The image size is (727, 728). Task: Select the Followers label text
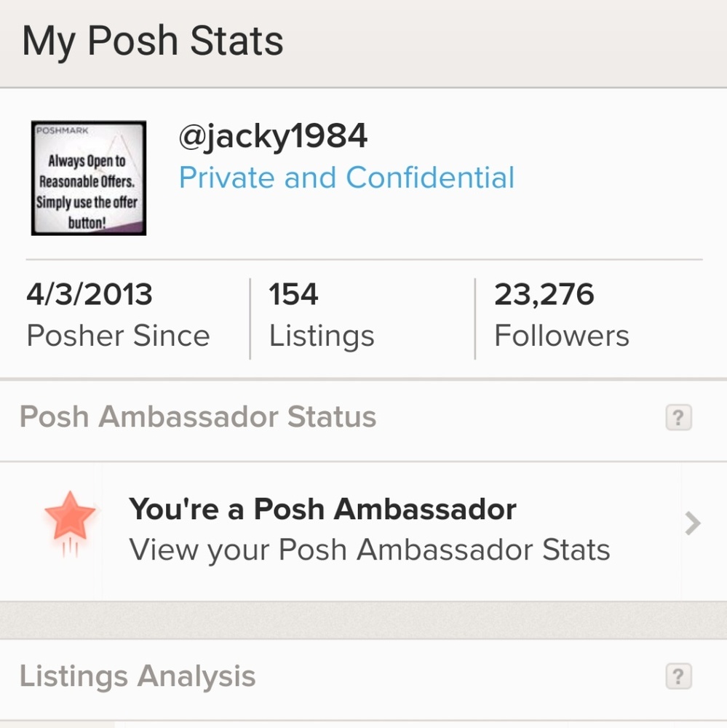(561, 336)
